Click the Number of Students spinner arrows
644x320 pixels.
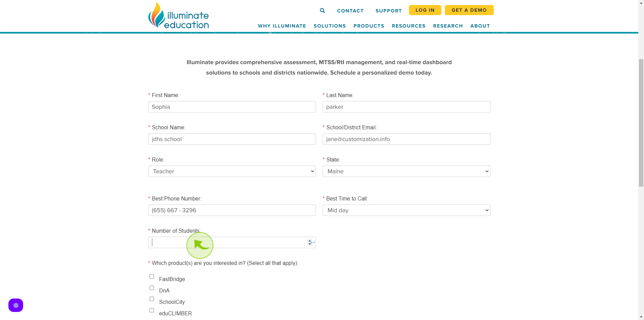point(310,242)
